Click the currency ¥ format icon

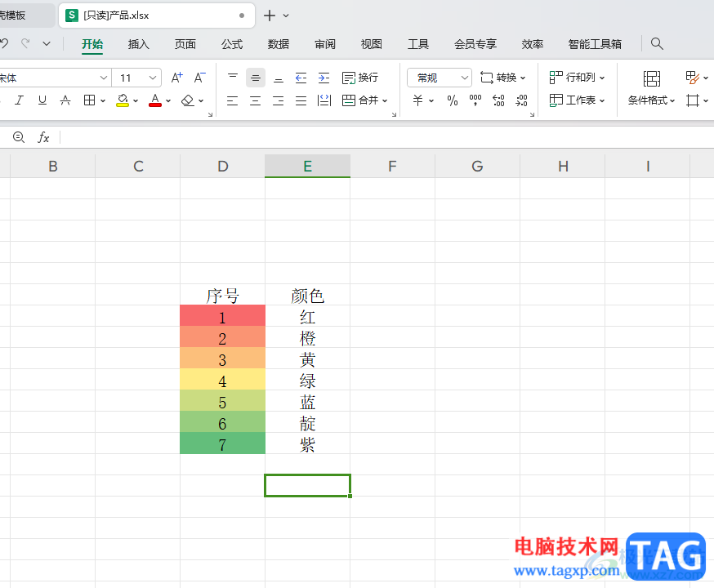pos(417,100)
